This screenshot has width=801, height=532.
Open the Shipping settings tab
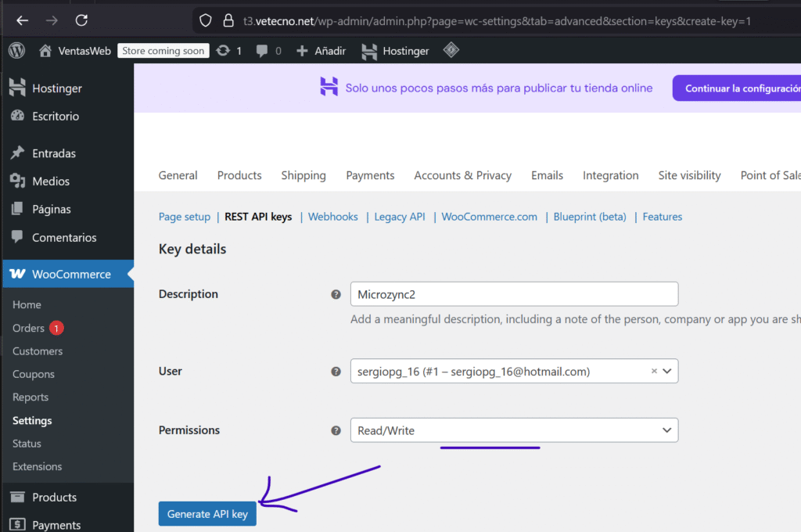[304, 175]
